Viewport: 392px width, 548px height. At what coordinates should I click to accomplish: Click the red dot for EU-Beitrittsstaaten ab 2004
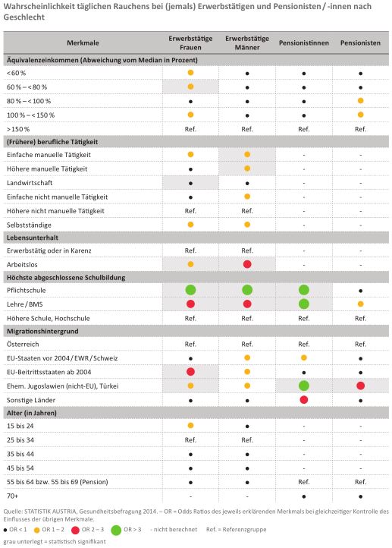tap(190, 372)
